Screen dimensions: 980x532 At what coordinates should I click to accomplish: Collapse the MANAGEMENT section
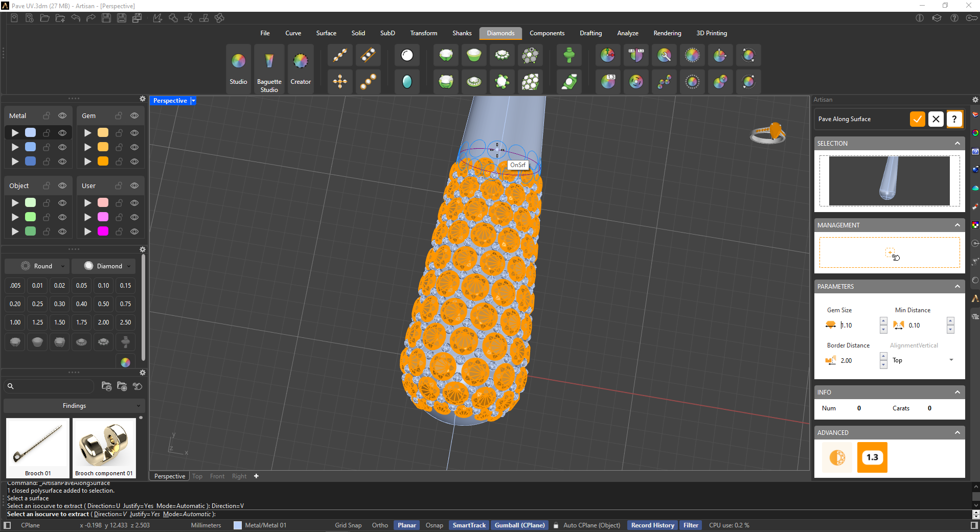pyautogui.click(x=958, y=225)
